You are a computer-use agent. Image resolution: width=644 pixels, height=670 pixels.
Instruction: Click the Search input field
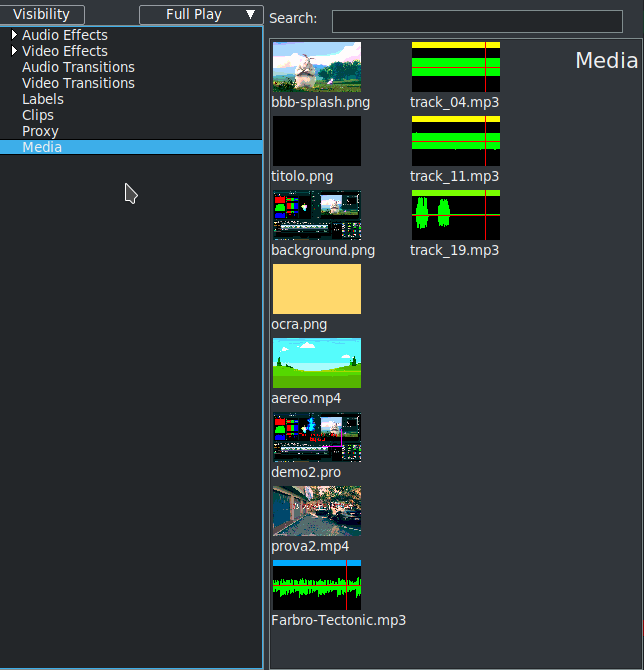(476, 21)
